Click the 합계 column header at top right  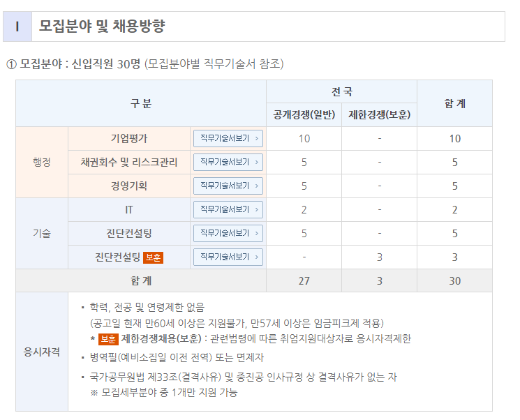(x=454, y=103)
